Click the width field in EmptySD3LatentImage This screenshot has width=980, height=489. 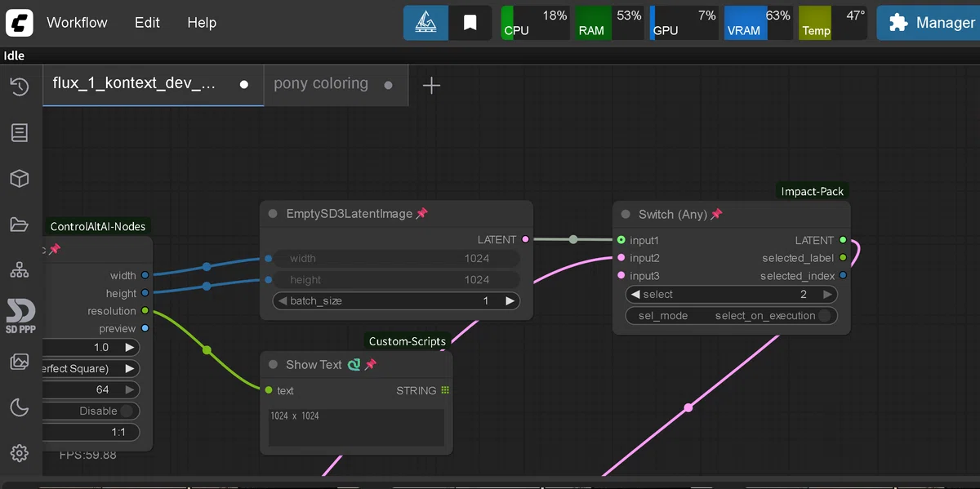click(x=396, y=258)
